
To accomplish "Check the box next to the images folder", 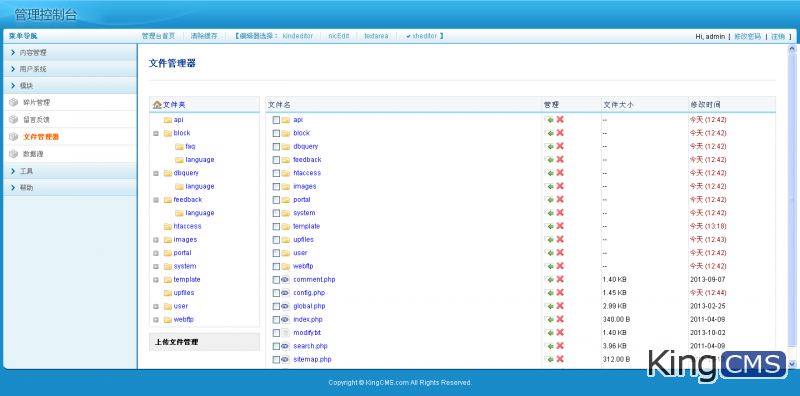I will pyautogui.click(x=276, y=186).
